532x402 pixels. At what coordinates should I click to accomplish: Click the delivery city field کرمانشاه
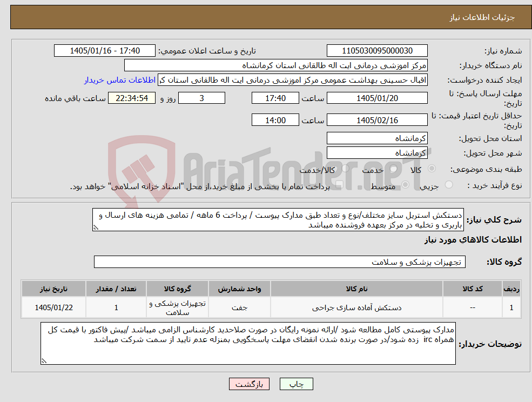coord(377,153)
